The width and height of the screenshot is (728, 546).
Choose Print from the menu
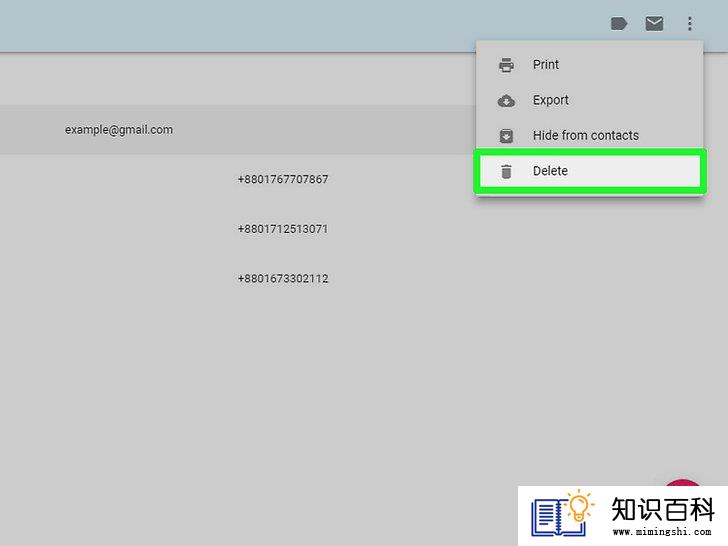[590, 65]
